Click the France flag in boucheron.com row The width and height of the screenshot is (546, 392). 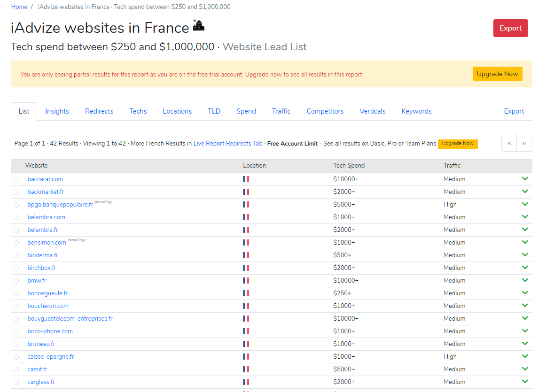click(246, 306)
